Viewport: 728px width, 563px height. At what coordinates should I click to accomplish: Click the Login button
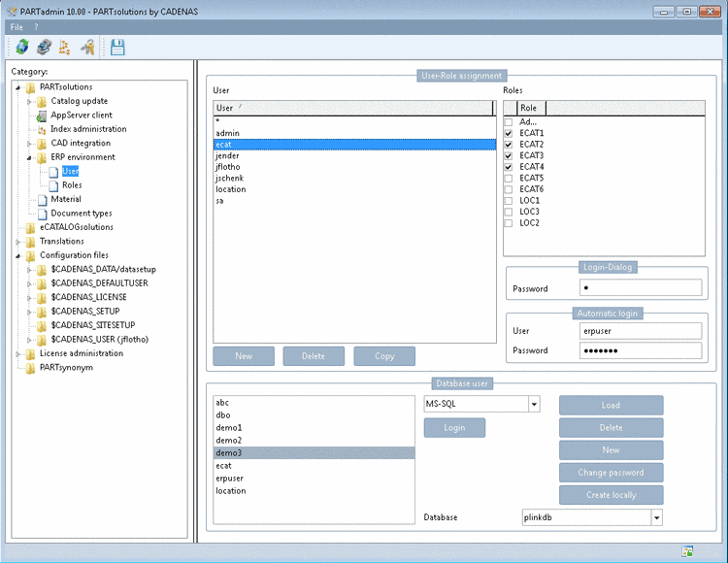454,427
